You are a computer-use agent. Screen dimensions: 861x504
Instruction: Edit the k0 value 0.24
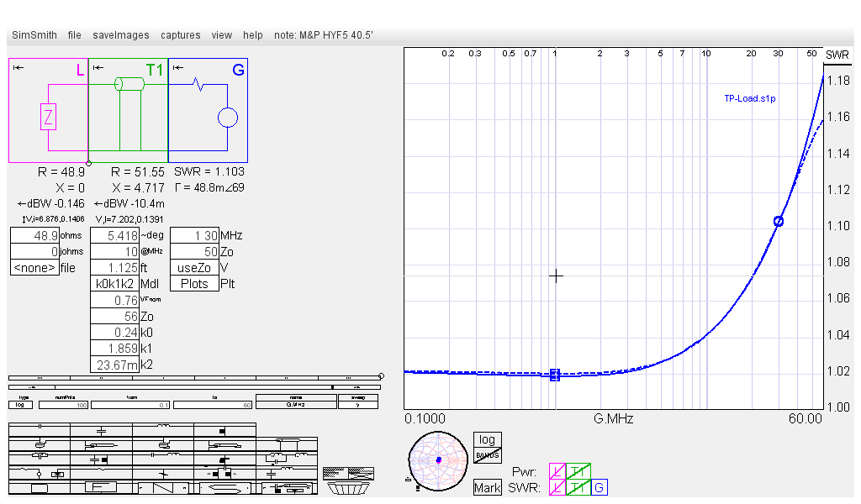pos(114,333)
